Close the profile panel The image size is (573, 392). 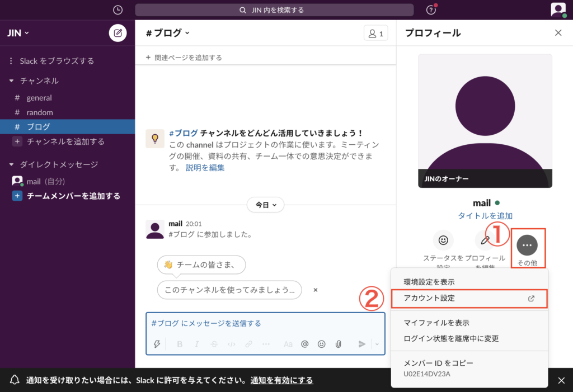point(558,33)
